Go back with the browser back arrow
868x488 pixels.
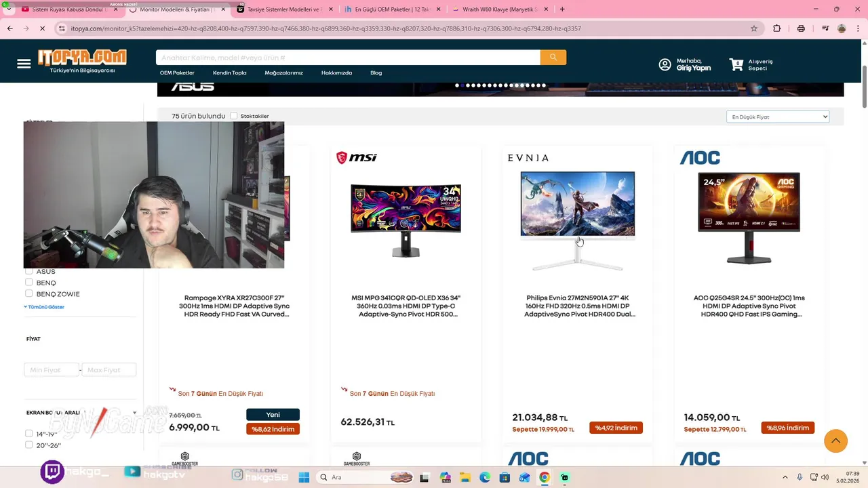[10, 28]
